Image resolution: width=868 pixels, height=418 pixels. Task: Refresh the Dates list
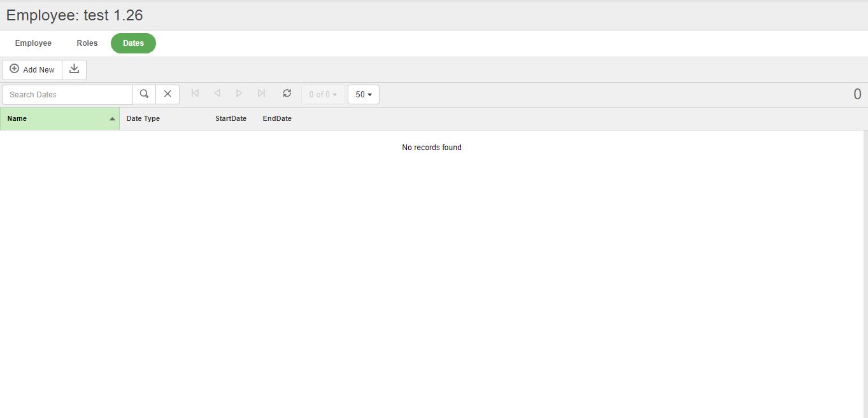coord(287,94)
